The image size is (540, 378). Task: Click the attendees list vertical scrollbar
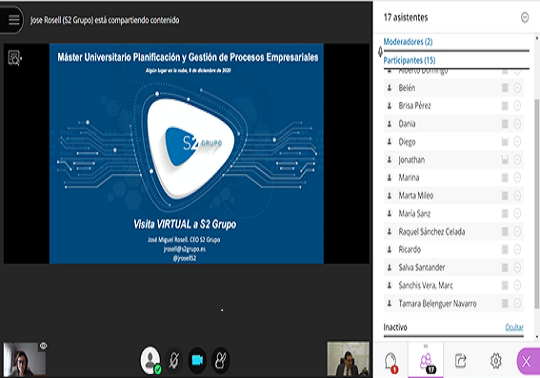[x=537, y=203]
